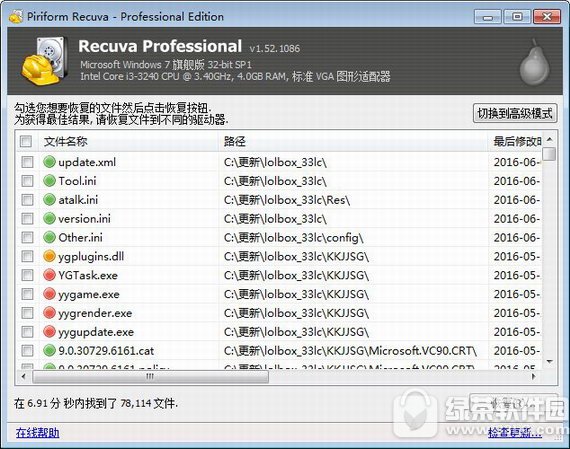Minimize the Recuva window
Viewport: 570px width, 449px height.
(488, 17)
